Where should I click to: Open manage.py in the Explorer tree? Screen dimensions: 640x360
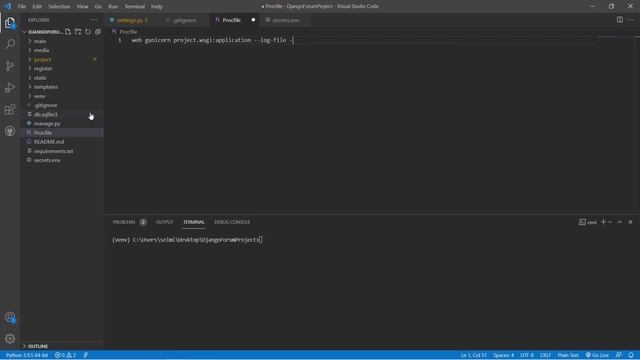47,123
